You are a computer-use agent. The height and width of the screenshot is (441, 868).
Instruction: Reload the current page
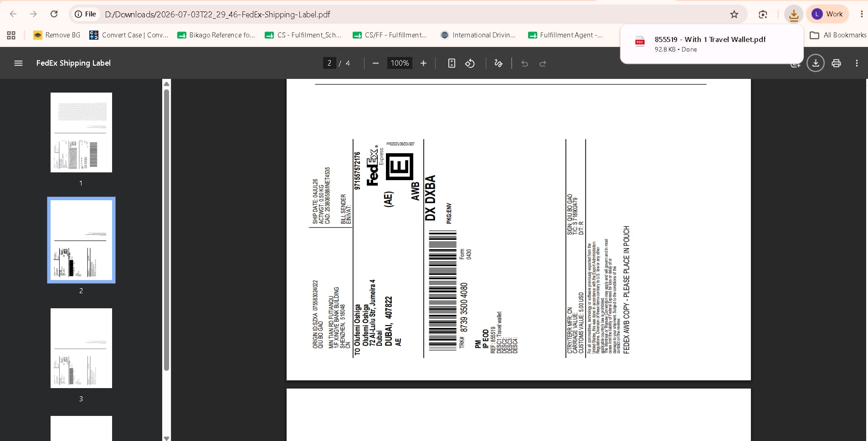click(x=54, y=14)
